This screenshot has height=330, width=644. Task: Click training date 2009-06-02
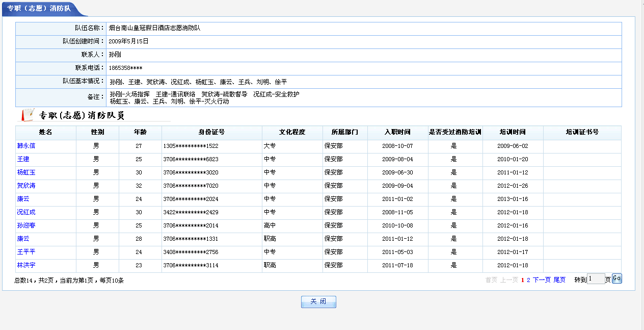[x=513, y=146]
